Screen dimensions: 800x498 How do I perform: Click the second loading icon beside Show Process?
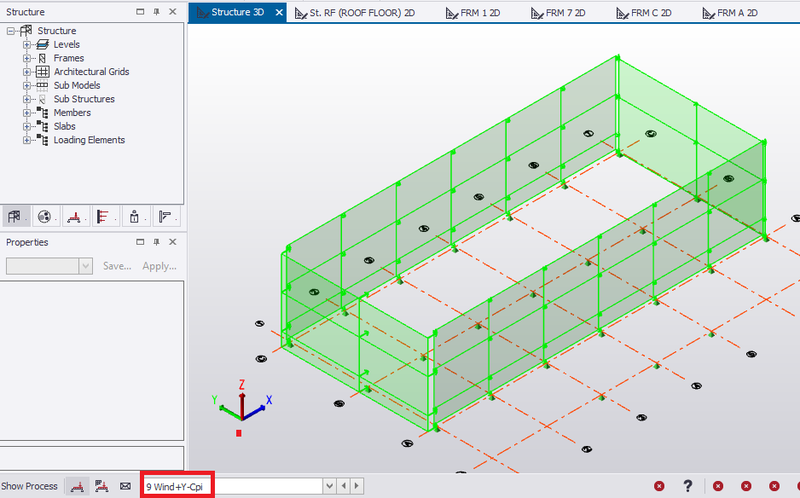tap(102, 486)
